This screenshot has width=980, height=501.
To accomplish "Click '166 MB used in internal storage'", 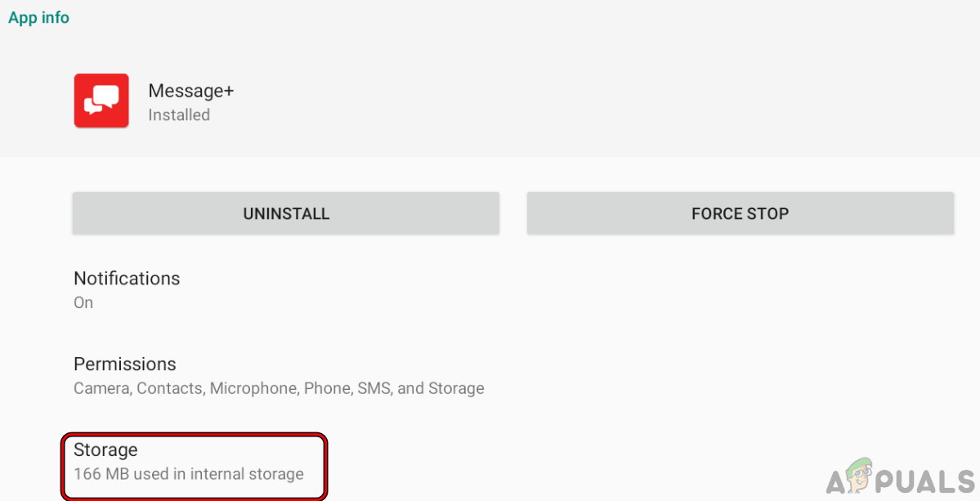I will 188,474.
